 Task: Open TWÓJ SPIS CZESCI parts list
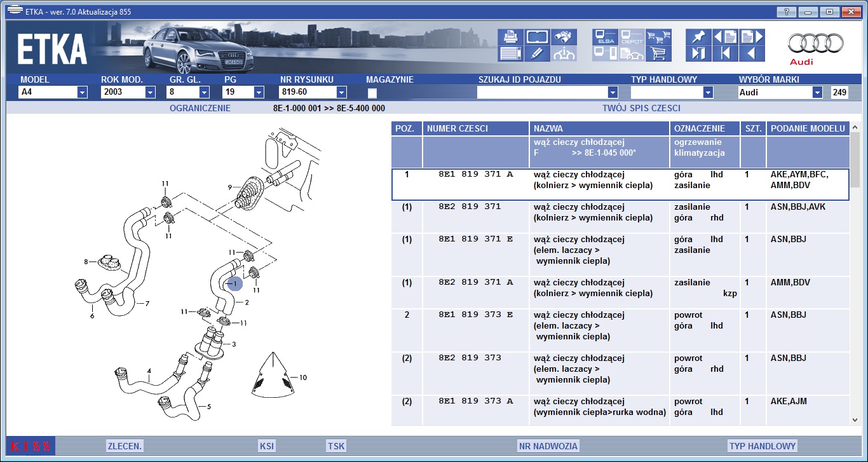coord(641,108)
